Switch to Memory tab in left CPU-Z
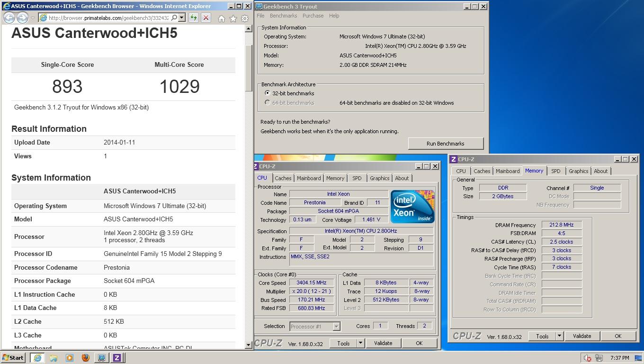This screenshot has width=644, height=364. (x=335, y=178)
